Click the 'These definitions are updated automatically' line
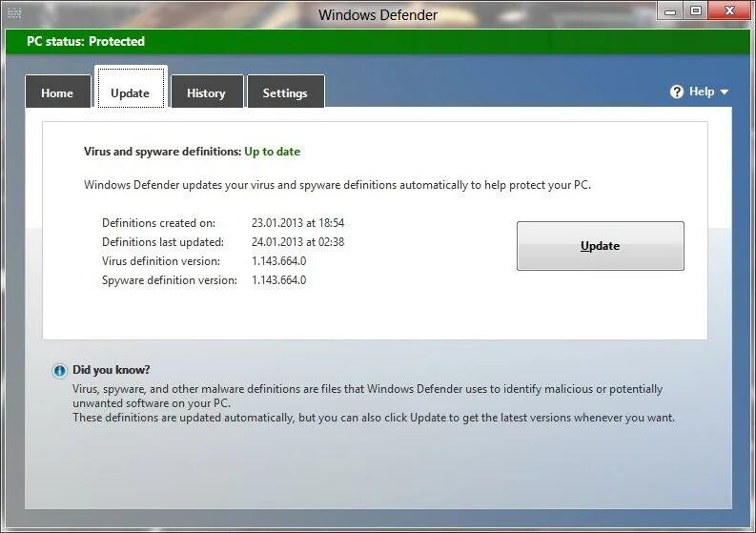756x533 pixels. [374, 418]
